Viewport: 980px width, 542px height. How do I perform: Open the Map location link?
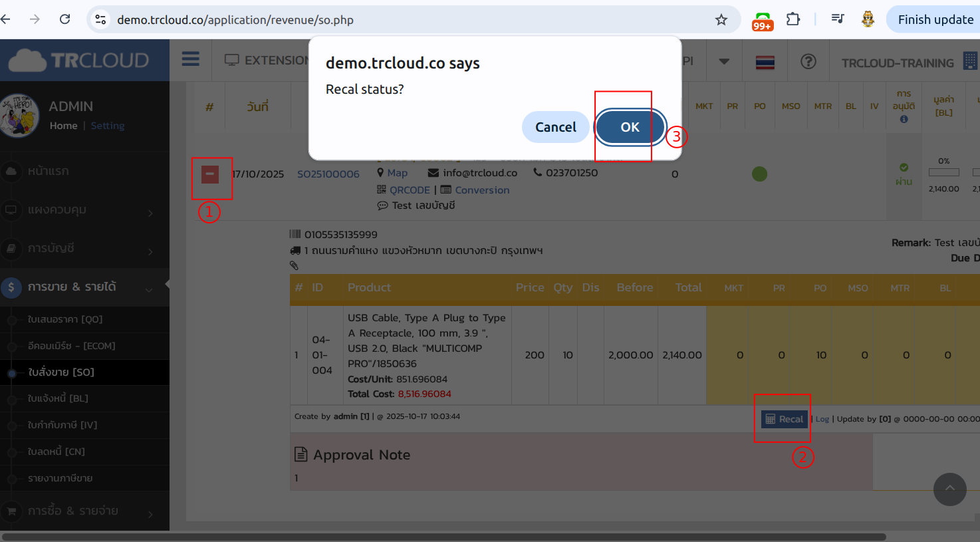pos(397,173)
